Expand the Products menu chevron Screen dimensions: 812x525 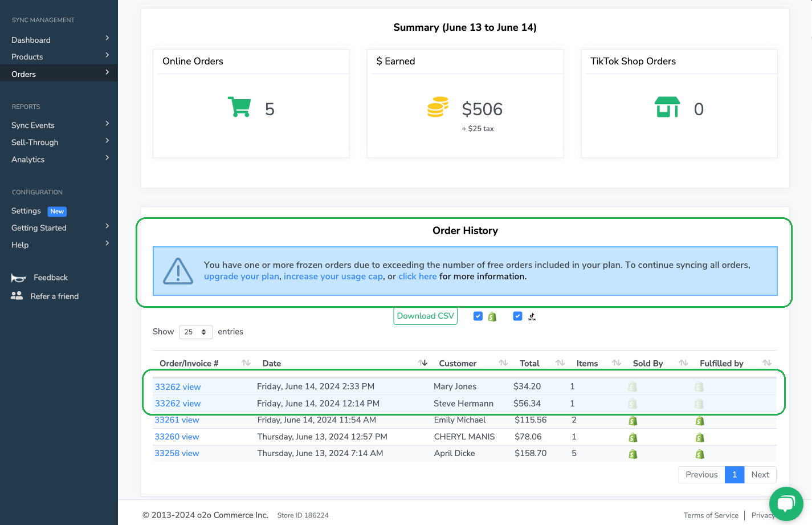[x=107, y=55]
